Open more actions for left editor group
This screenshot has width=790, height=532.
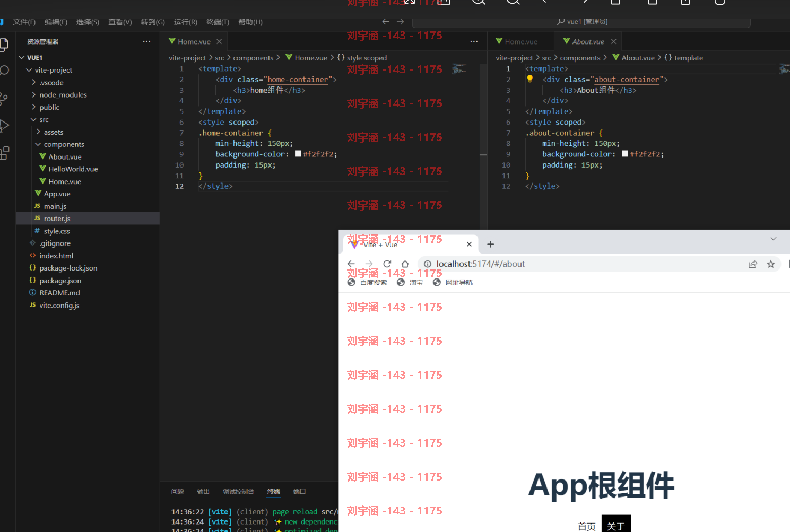point(474,41)
